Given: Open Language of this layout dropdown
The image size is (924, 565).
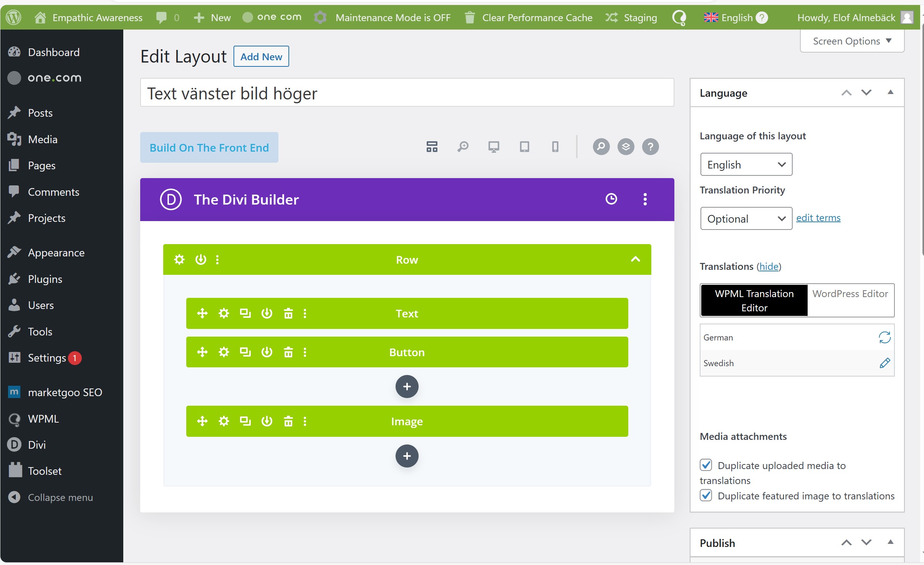Looking at the screenshot, I should 746,164.
